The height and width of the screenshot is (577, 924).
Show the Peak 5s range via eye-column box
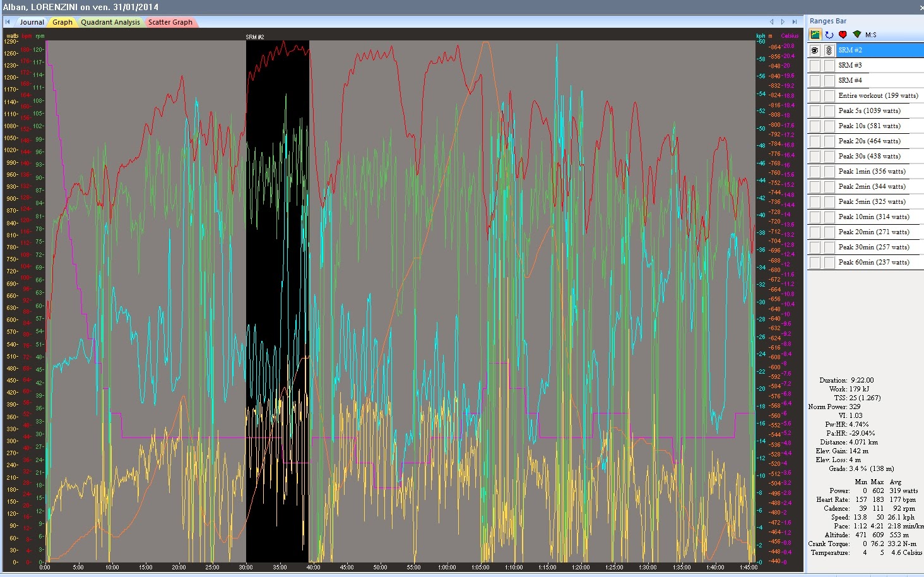815,111
